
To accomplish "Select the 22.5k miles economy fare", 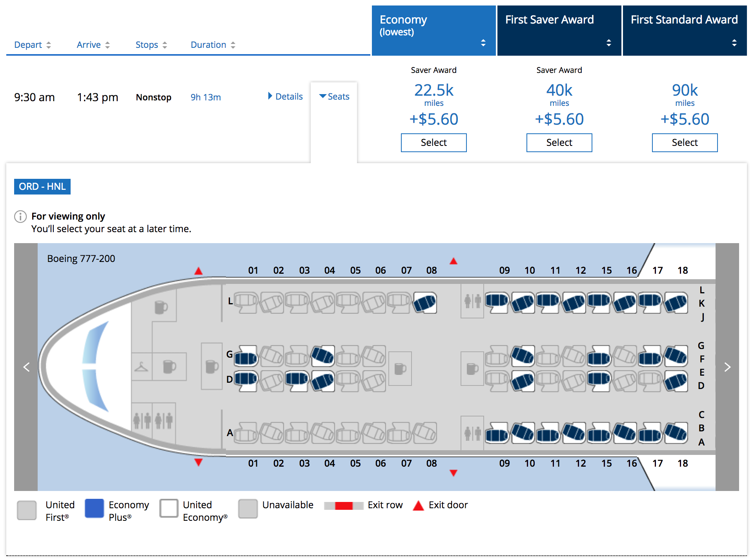I will coord(433,142).
